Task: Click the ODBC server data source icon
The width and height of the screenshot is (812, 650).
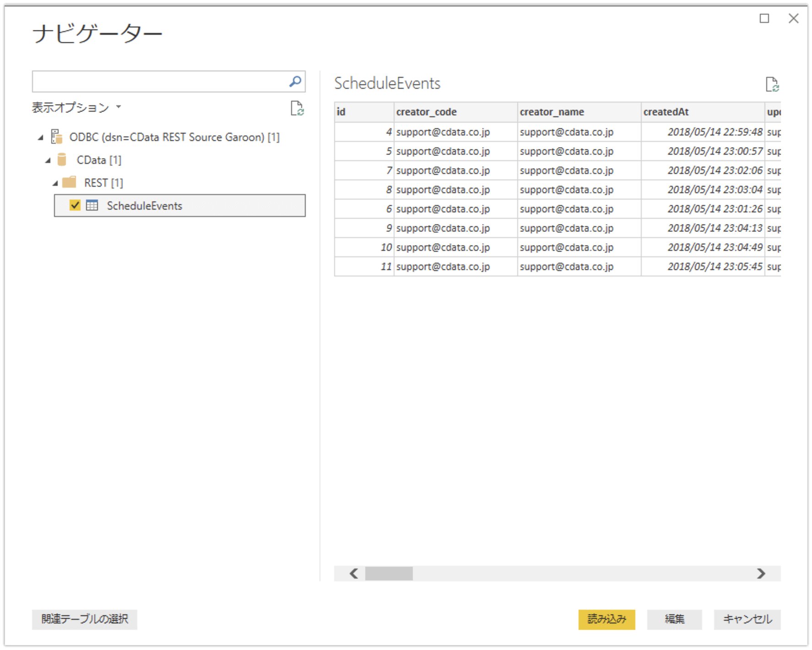Action: coord(57,136)
